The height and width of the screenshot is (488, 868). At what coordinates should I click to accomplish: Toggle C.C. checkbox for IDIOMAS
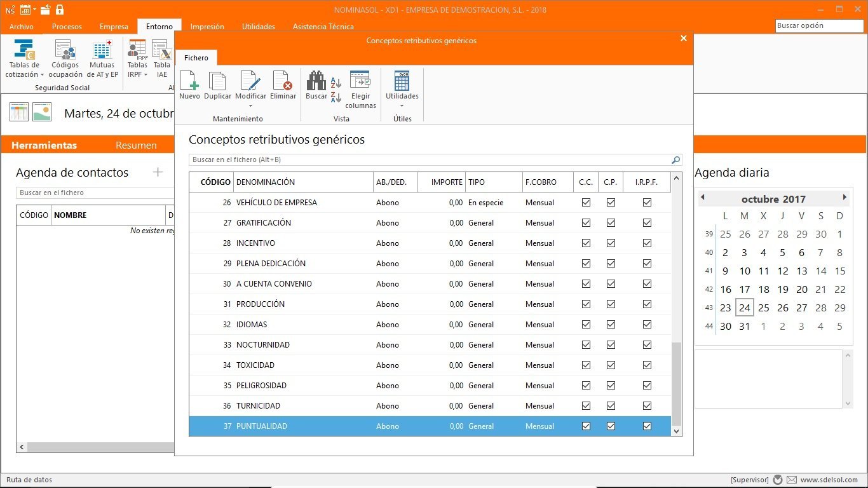[x=586, y=325]
